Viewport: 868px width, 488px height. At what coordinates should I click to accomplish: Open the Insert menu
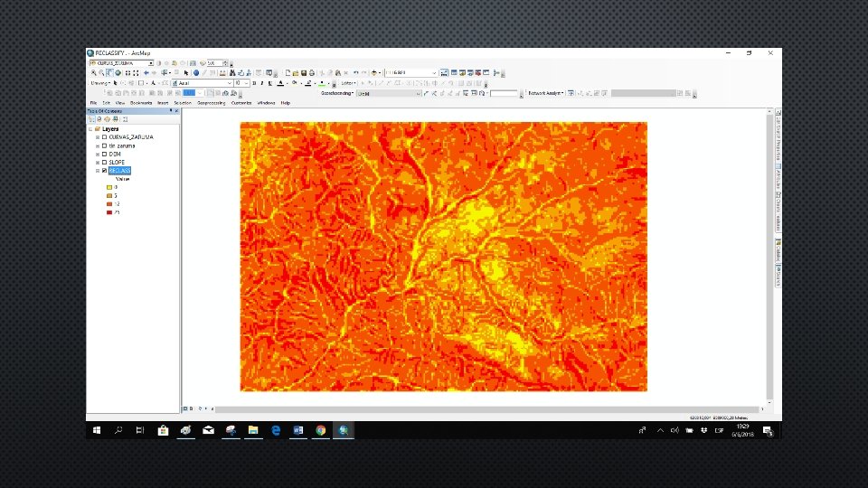pyautogui.click(x=163, y=103)
